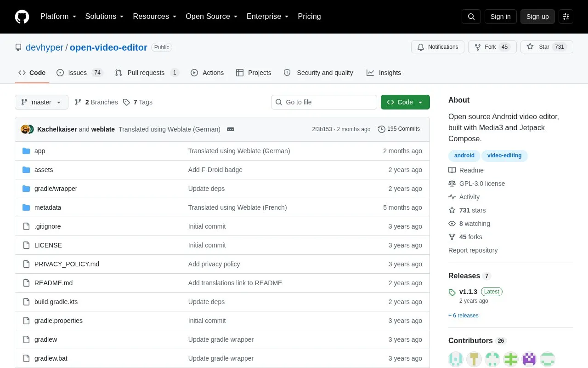Select the video-editing topic tag
Viewport: 588px width, 368px height.
pyautogui.click(x=504, y=155)
